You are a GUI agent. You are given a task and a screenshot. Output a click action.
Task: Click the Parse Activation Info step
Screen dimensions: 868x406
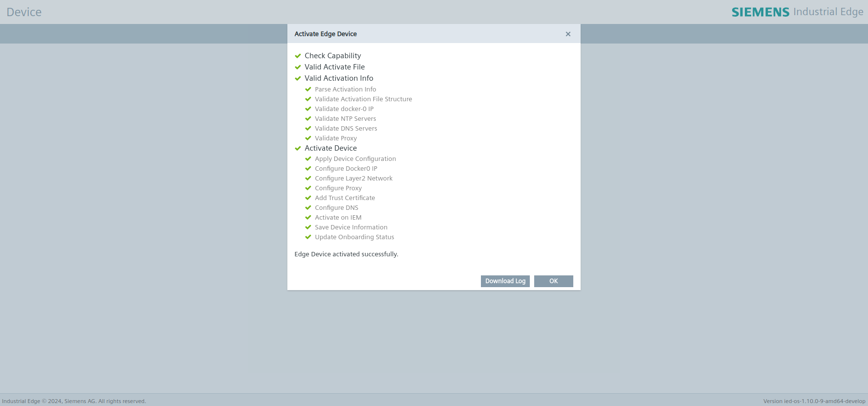tap(345, 90)
